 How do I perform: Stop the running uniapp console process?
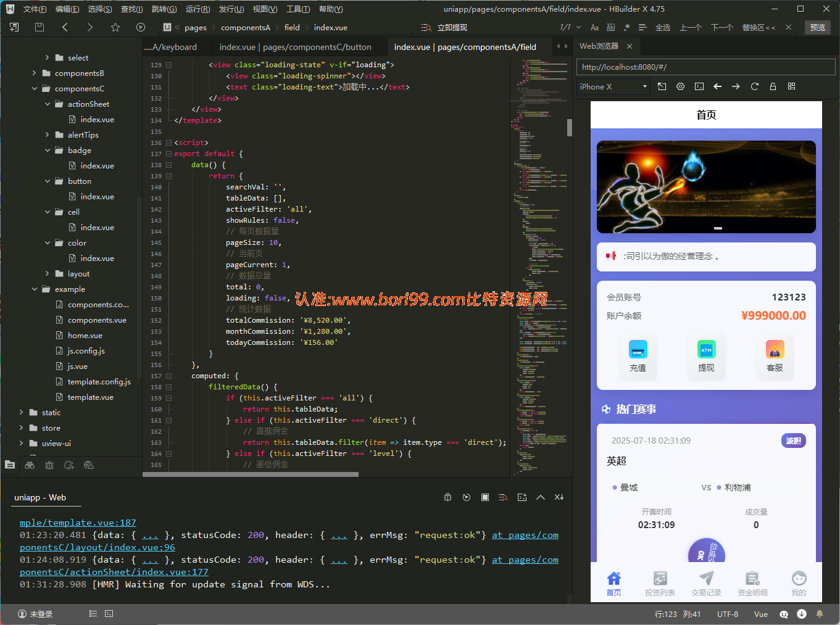(485, 497)
